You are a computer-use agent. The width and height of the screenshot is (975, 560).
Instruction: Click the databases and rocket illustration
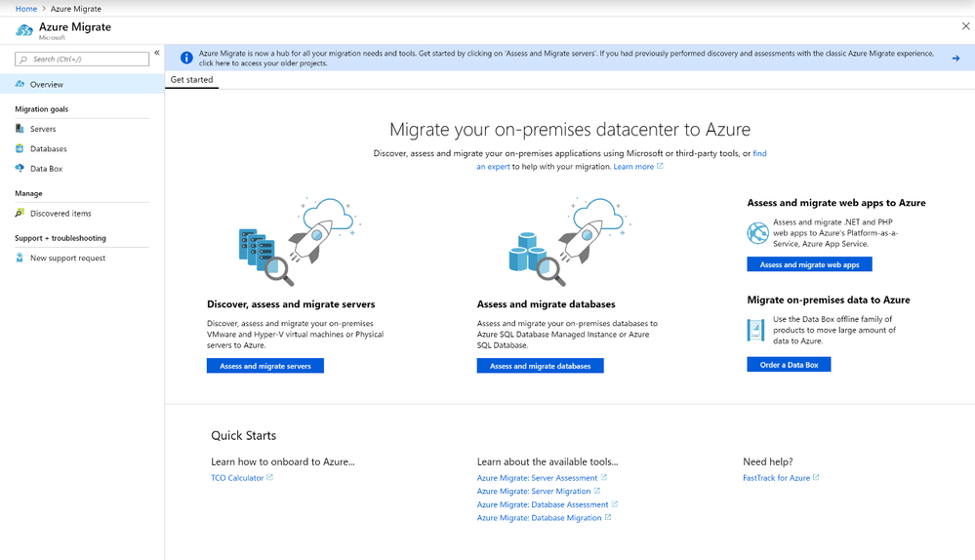click(x=570, y=242)
